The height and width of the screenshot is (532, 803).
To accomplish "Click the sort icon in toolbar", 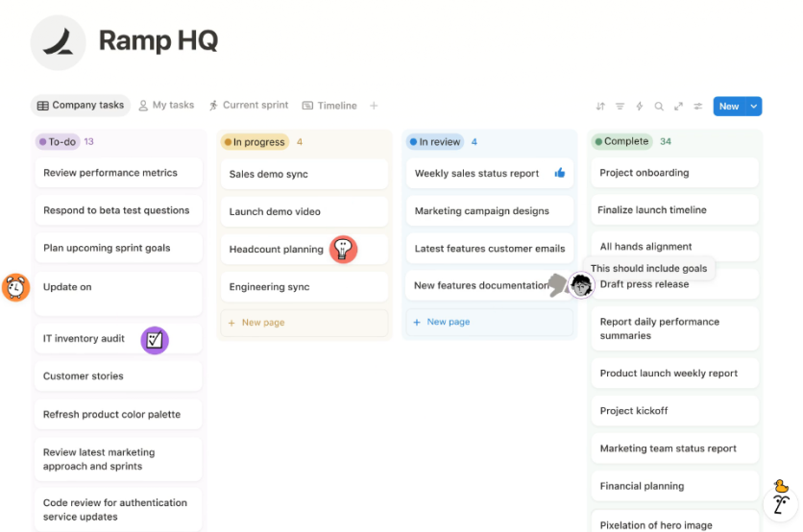I will click(600, 107).
